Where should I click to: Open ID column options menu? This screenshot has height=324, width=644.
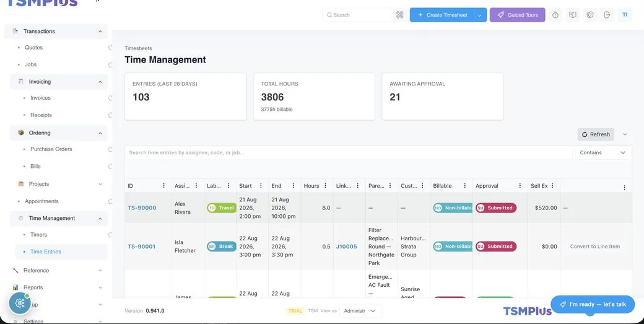pyautogui.click(x=164, y=186)
